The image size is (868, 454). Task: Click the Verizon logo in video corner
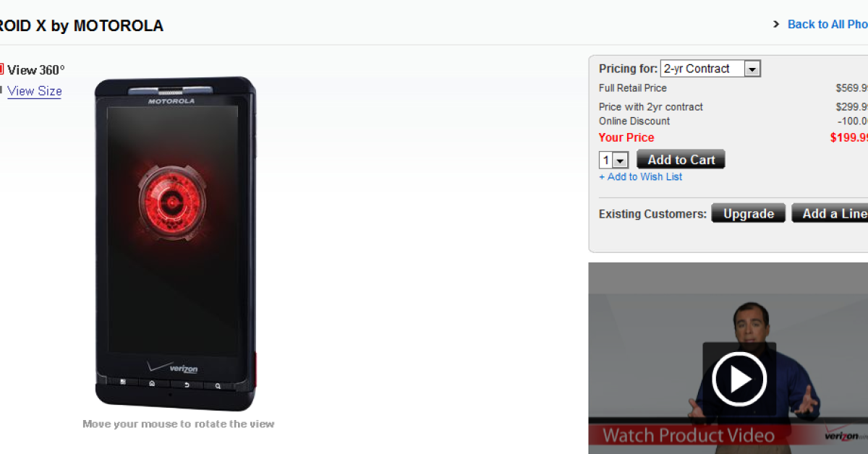click(846, 435)
